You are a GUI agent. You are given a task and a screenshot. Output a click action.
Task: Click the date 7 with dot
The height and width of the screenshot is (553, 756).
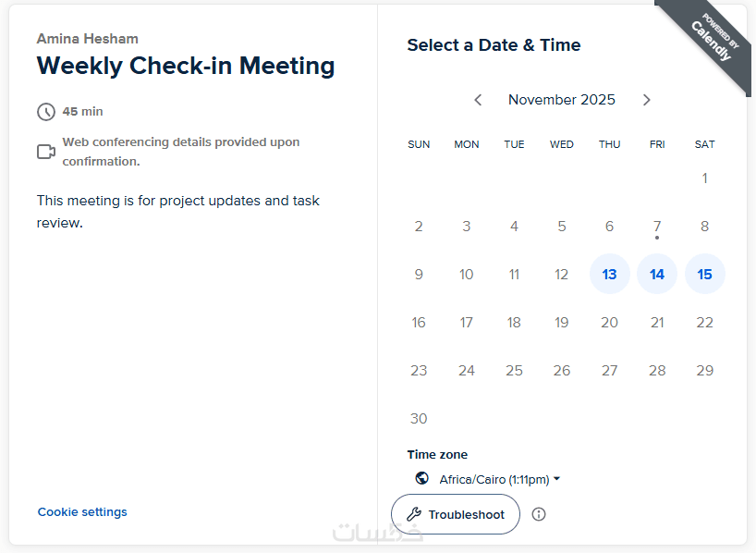(x=657, y=226)
